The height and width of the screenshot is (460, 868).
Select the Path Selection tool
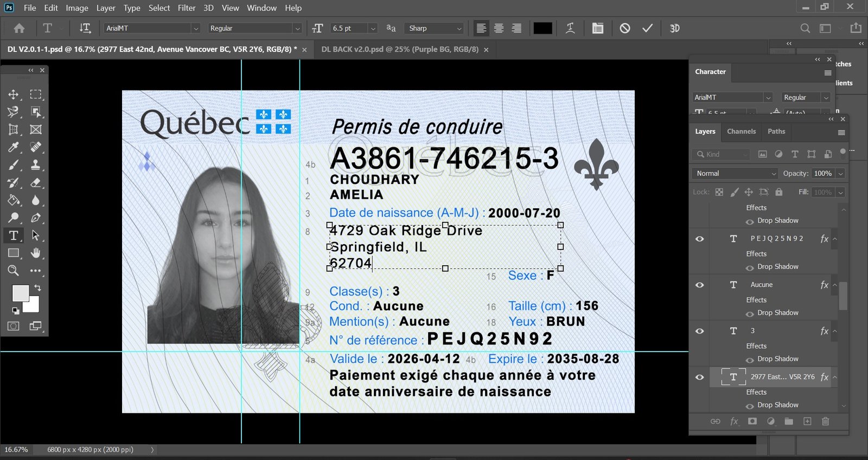coord(36,235)
